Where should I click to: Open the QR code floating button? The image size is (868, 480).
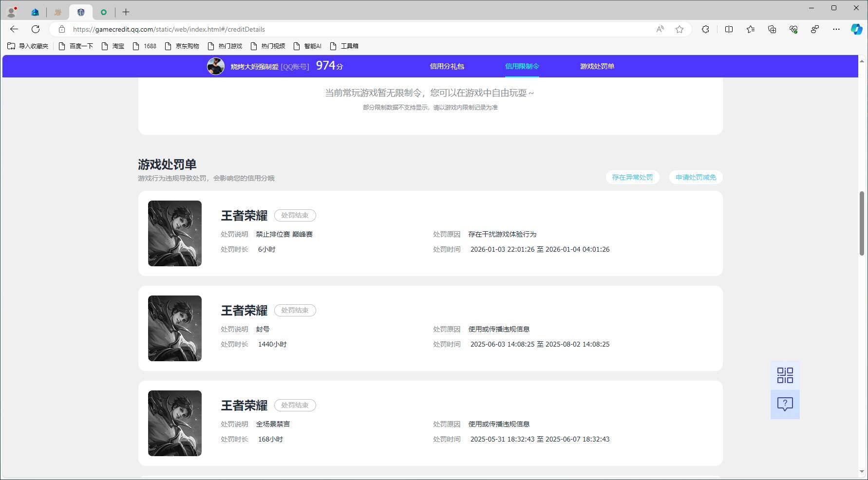pos(785,375)
